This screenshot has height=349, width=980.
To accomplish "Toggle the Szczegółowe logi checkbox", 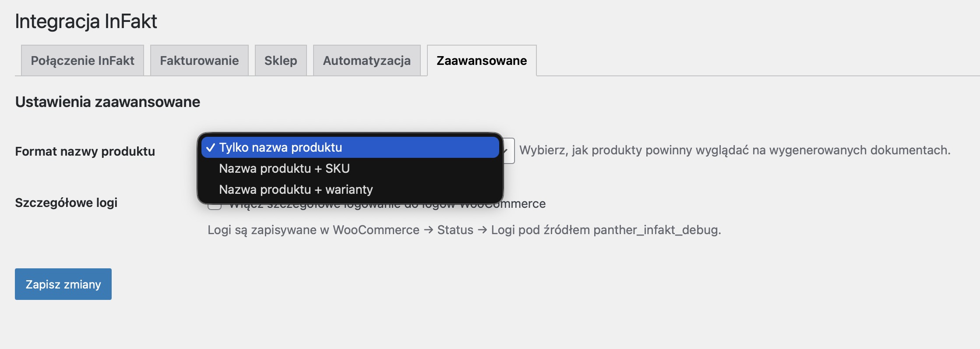I will click(x=214, y=206).
